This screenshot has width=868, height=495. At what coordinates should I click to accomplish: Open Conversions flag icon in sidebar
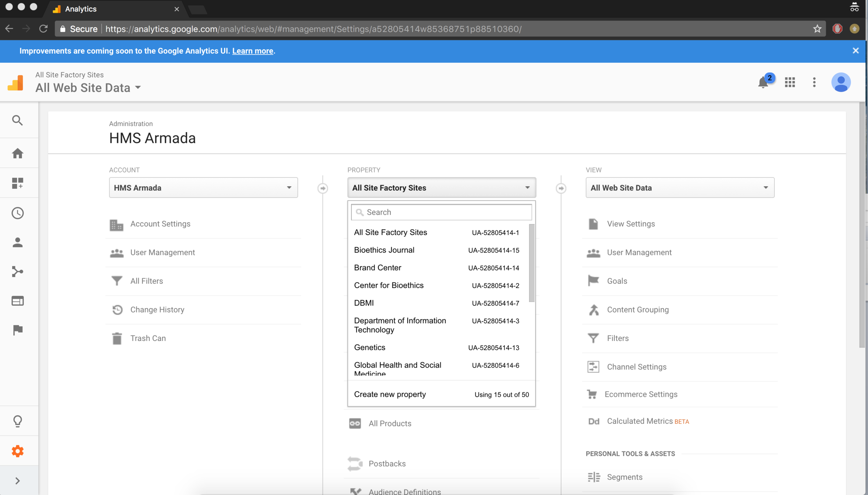pyautogui.click(x=17, y=330)
